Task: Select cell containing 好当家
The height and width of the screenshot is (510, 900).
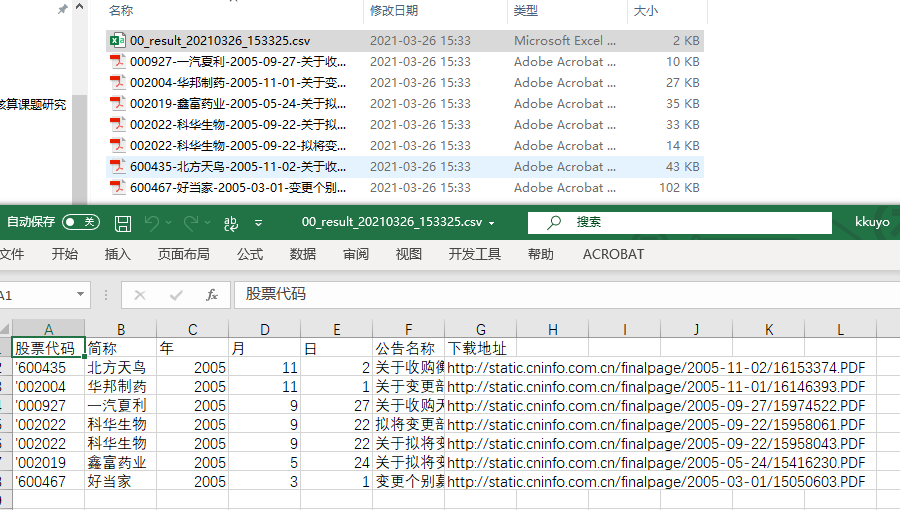Action: [x=121, y=481]
